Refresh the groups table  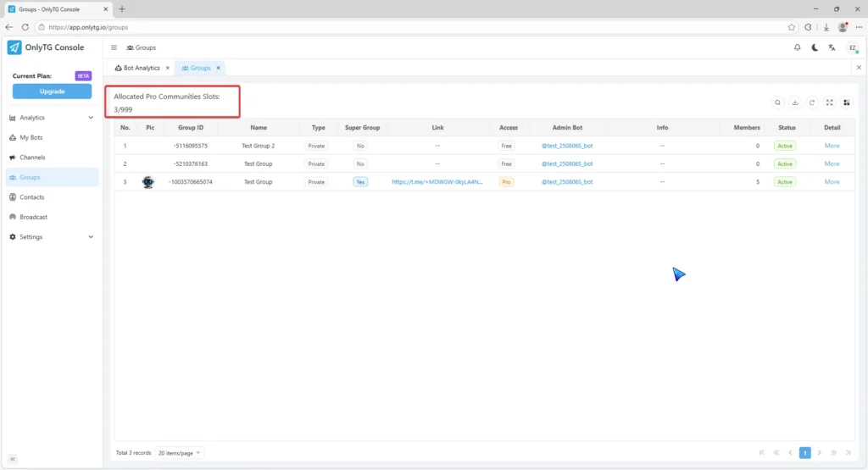coord(812,102)
